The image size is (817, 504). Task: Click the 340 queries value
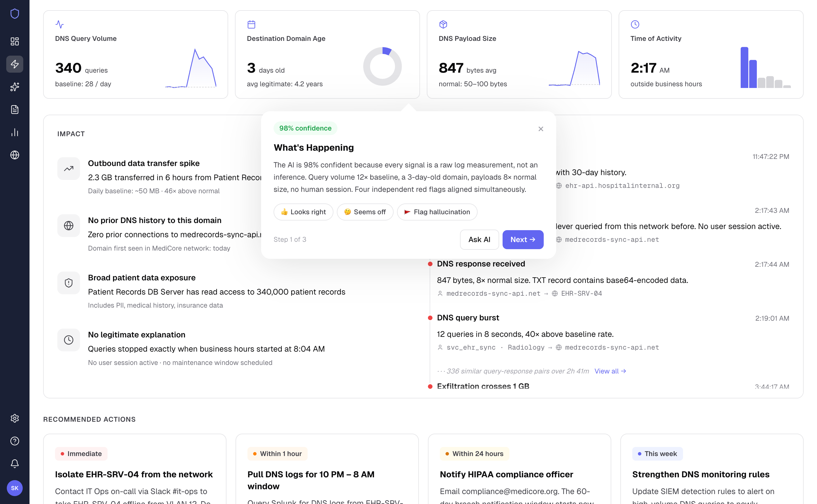click(x=81, y=68)
